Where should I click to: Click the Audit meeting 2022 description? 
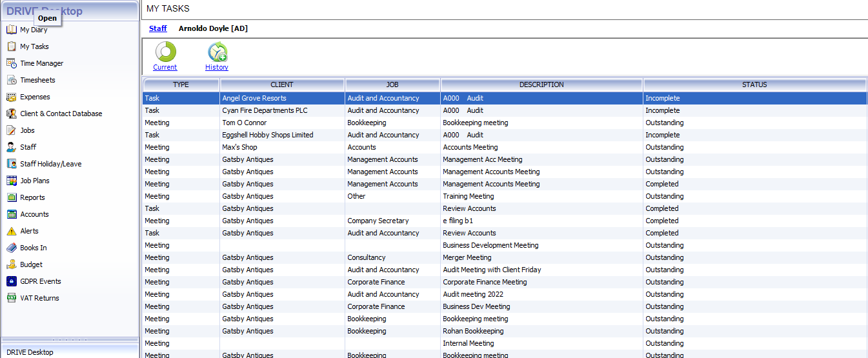tap(472, 294)
